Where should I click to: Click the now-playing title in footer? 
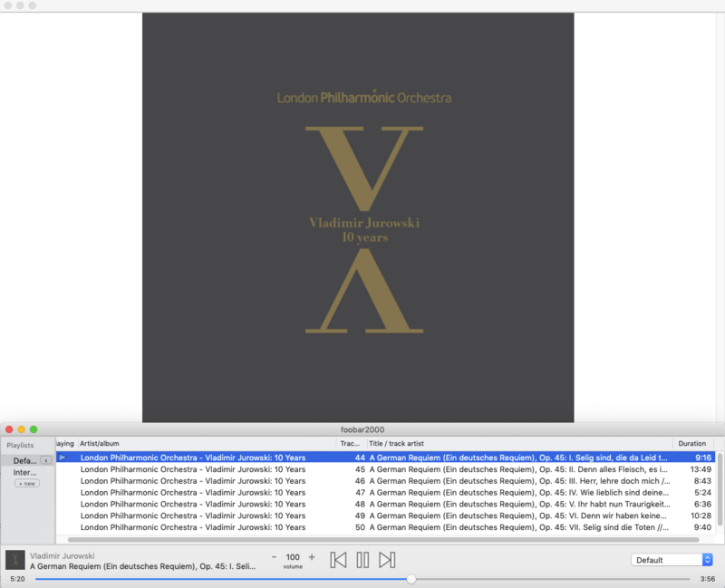[142, 566]
